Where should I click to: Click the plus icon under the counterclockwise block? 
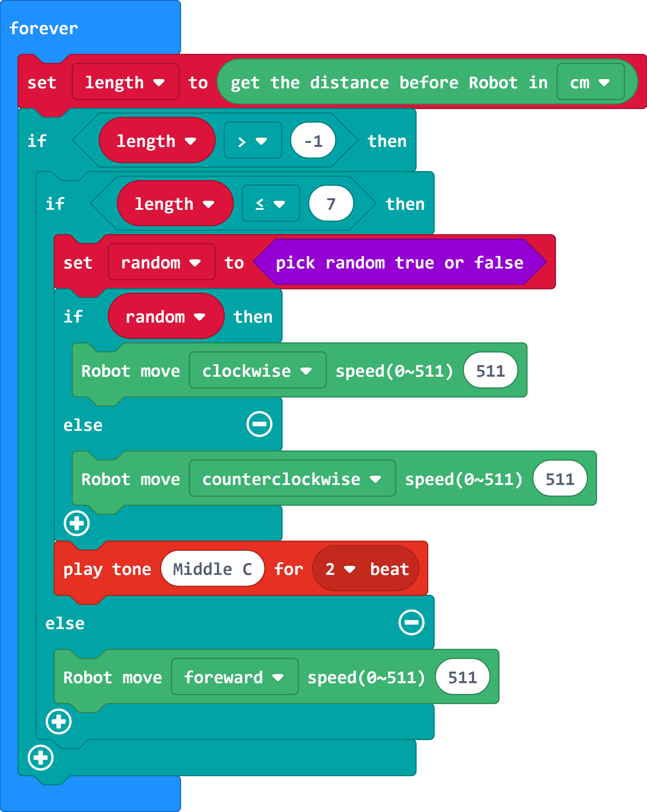pos(76,523)
